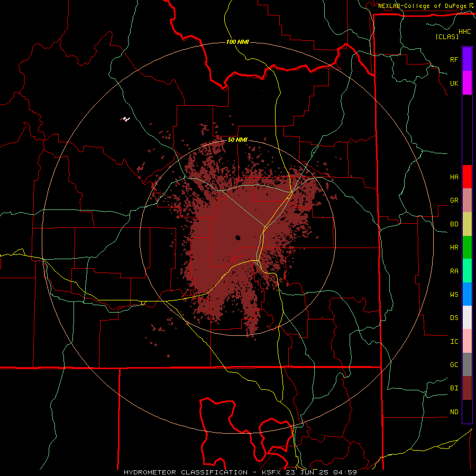Click the HR legend label

(x=454, y=248)
